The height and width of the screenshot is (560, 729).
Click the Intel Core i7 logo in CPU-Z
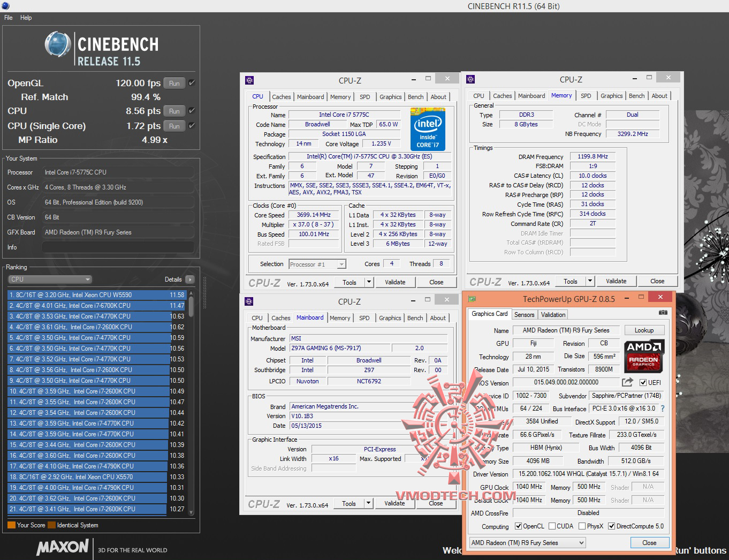click(x=428, y=129)
